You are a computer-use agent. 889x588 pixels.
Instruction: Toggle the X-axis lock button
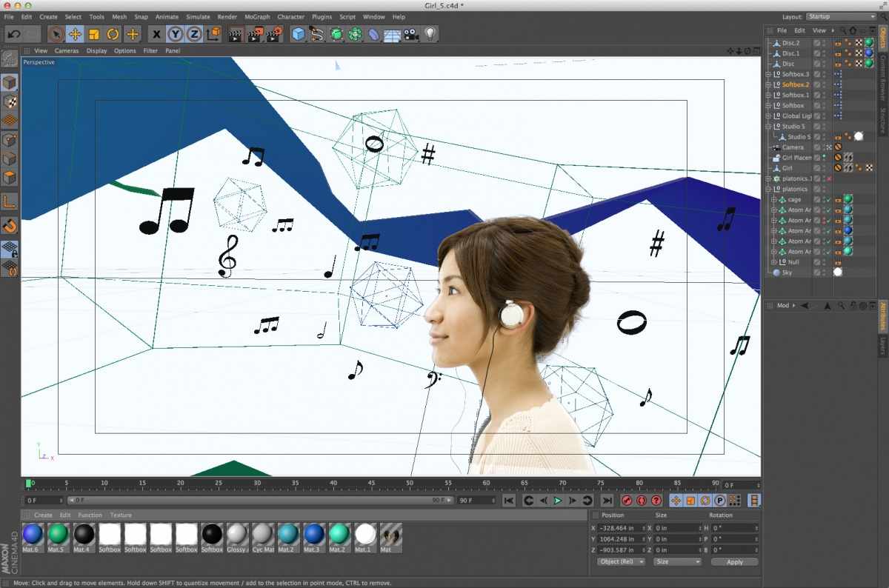(156, 34)
